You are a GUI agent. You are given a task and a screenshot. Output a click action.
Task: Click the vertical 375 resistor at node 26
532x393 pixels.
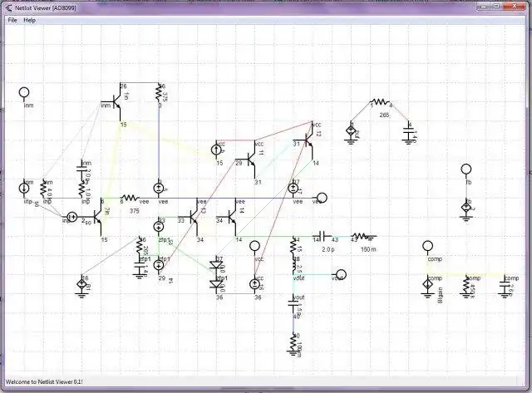tap(159, 92)
